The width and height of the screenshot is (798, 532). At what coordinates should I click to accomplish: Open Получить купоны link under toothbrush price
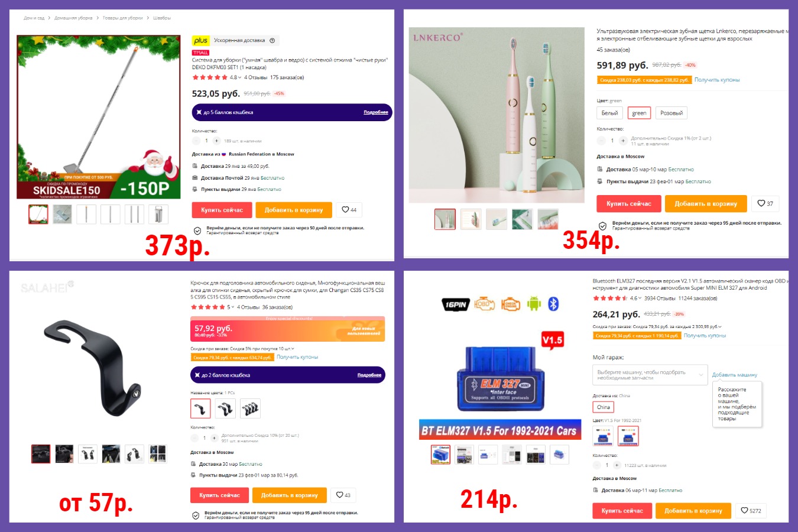(717, 80)
